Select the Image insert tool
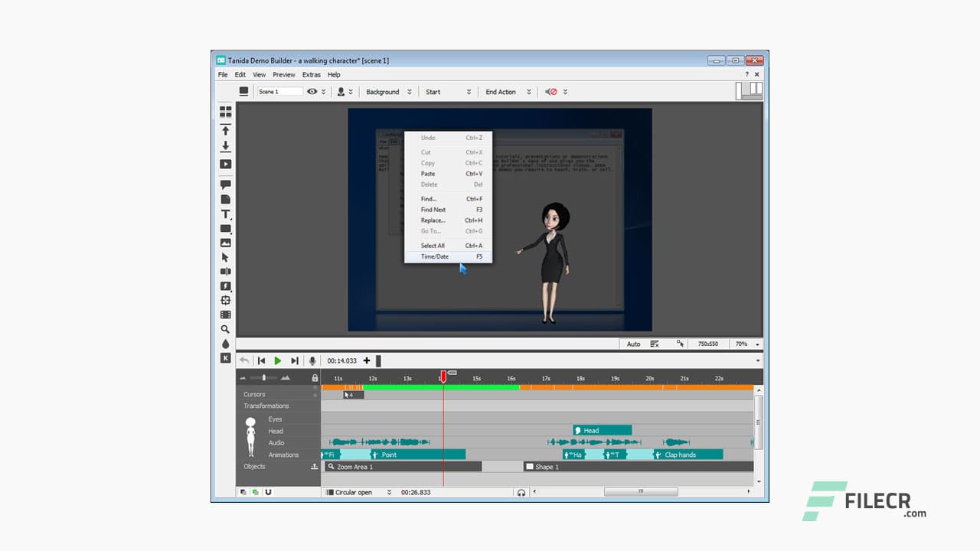Image resolution: width=980 pixels, height=551 pixels. [x=225, y=243]
